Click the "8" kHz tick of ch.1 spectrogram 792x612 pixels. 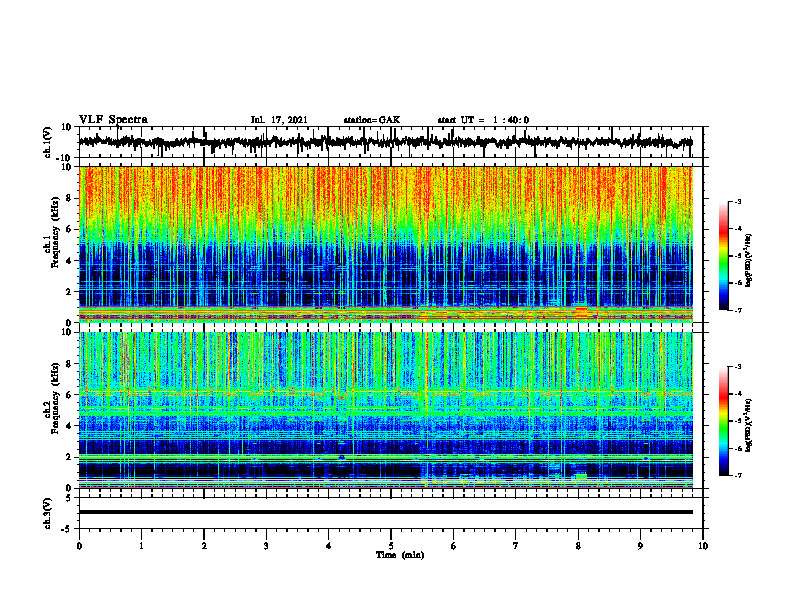point(69,198)
